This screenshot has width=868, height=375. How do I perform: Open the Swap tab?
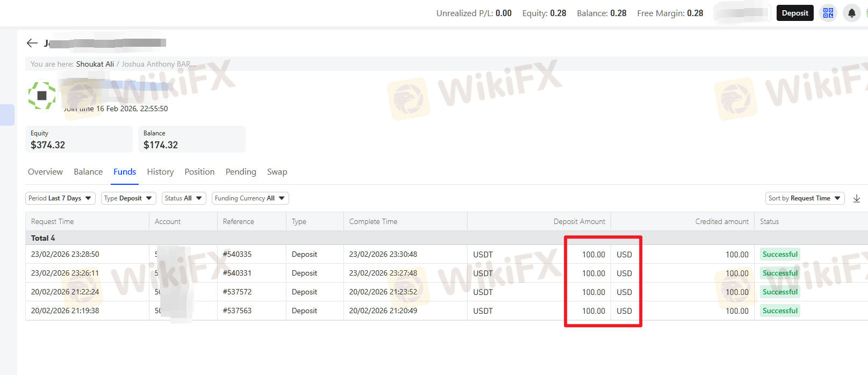[277, 172]
